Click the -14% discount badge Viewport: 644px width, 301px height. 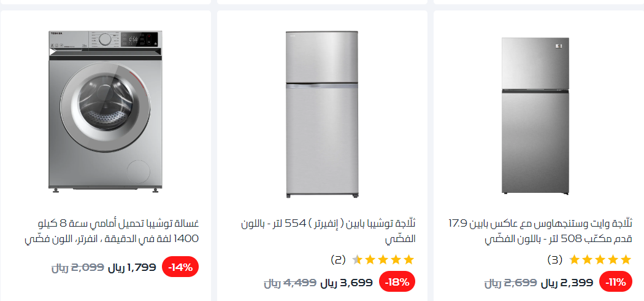180,267
